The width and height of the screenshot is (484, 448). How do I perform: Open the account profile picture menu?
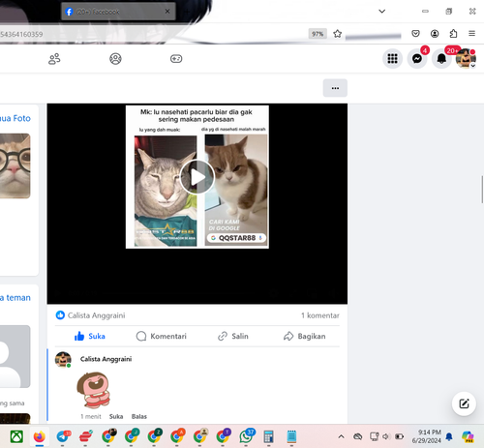(466, 59)
